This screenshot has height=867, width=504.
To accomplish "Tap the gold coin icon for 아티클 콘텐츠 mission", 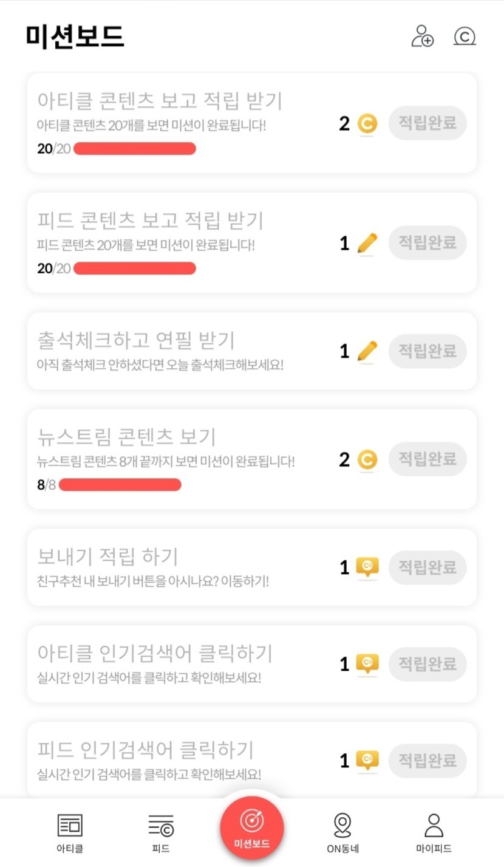I will [x=367, y=124].
